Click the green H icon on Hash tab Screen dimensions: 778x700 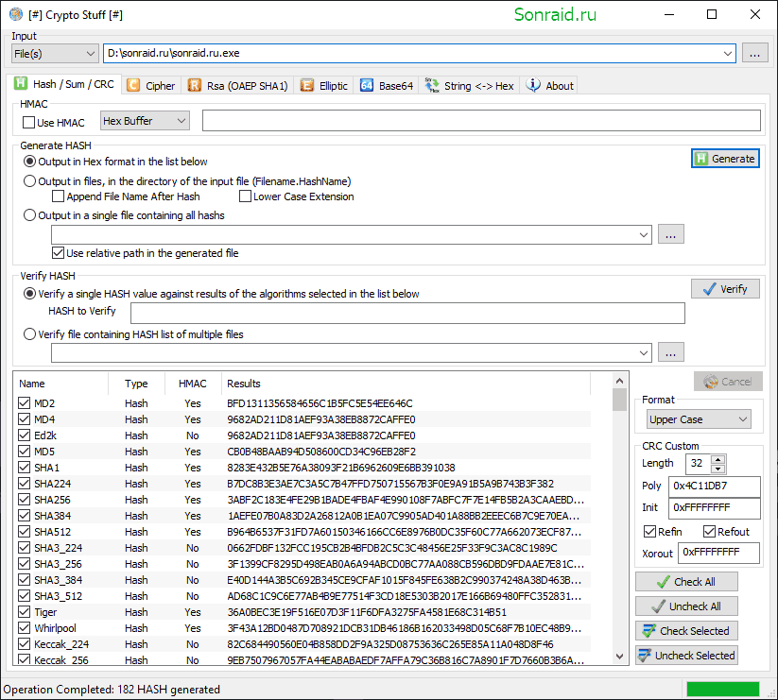(x=21, y=83)
